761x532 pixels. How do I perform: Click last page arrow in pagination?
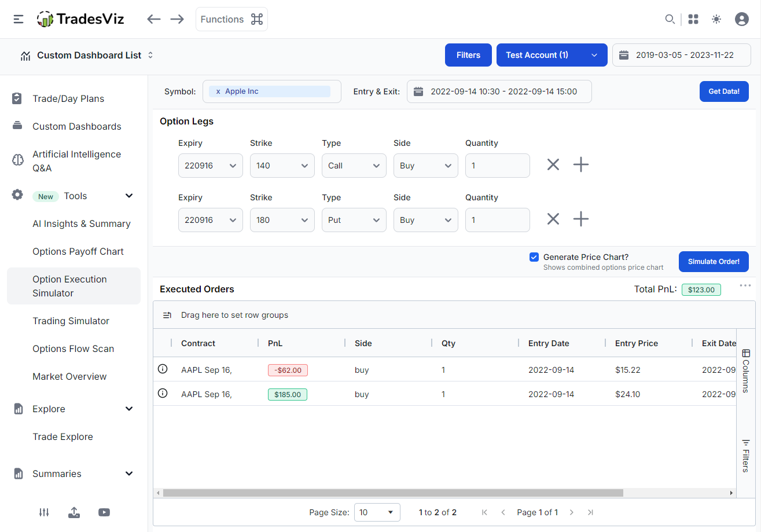(590, 512)
